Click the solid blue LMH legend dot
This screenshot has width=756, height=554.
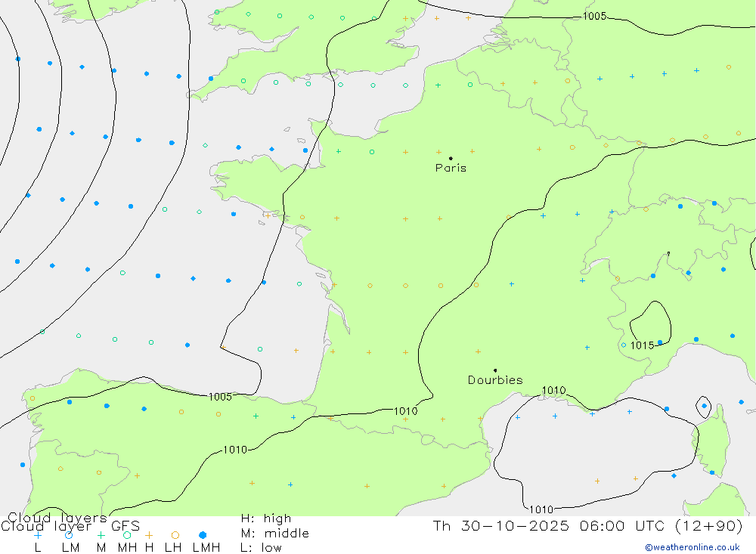(203, 535)
